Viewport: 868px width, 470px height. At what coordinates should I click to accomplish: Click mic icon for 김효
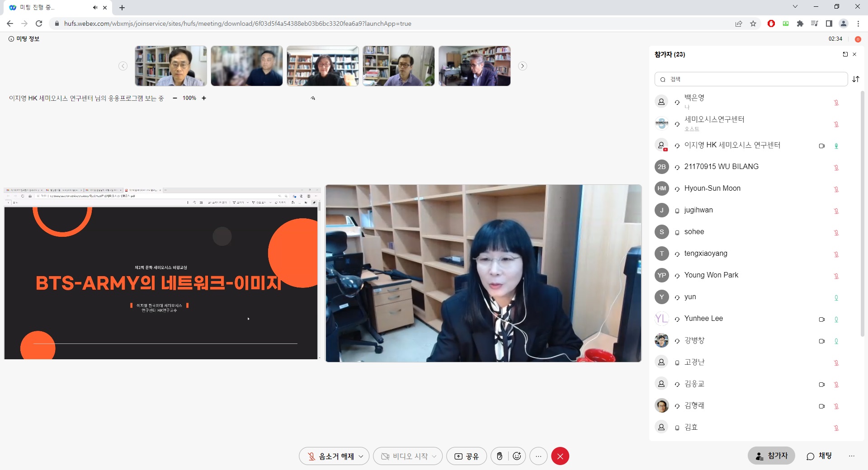pos(836,428)
